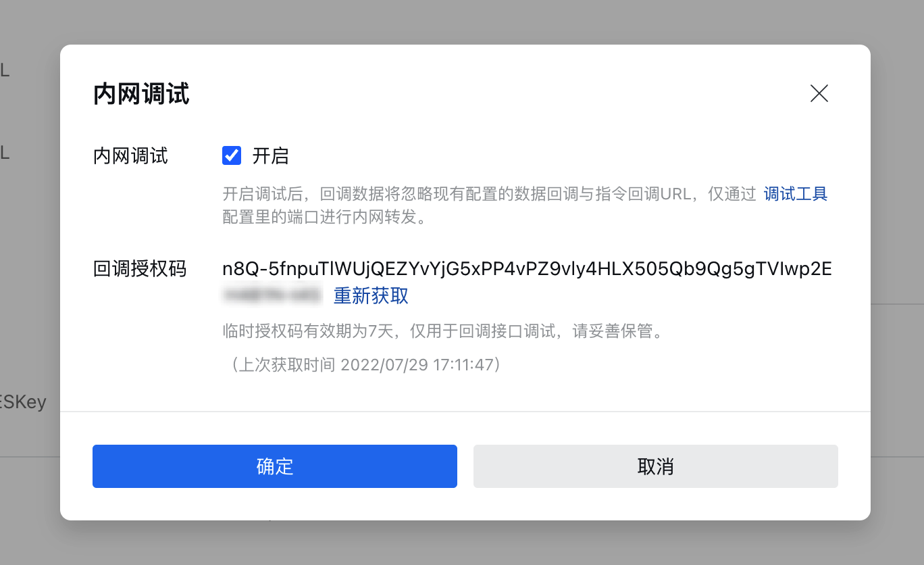Click 重新获取 to refresh the auth code
924x565 pixels.
coord(371,296)
